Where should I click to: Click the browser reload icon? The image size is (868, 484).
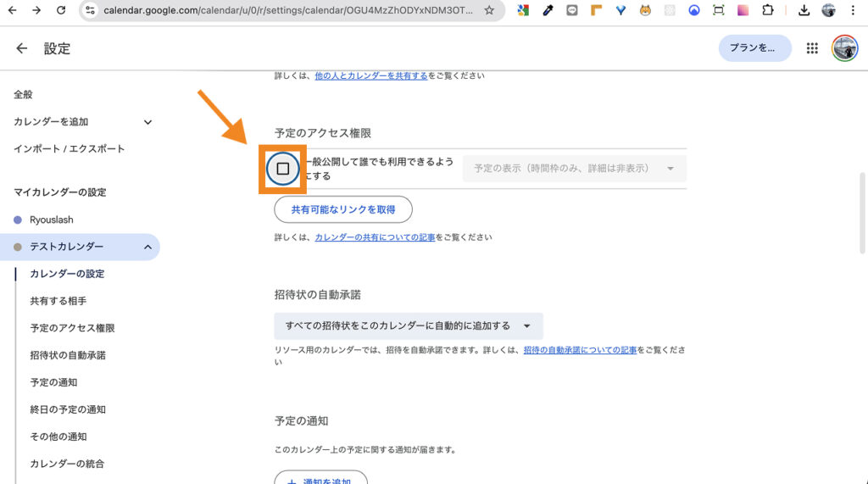[60, 10]
